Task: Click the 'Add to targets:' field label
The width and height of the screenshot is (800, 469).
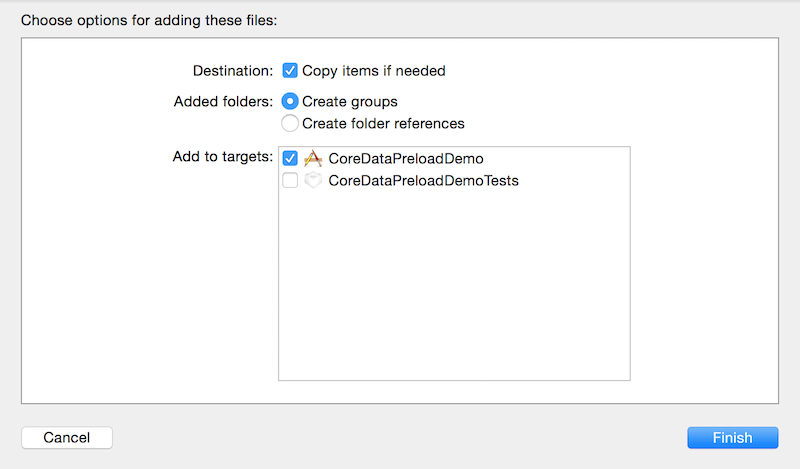Action: (222, 156)
